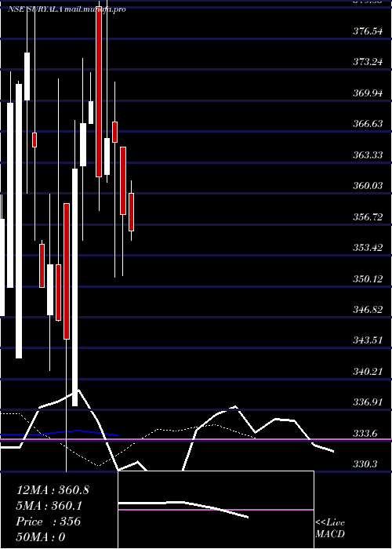This screenshot has height=549, width=392.
Task: Click the 353.42 price axis label
Action: 368,248
